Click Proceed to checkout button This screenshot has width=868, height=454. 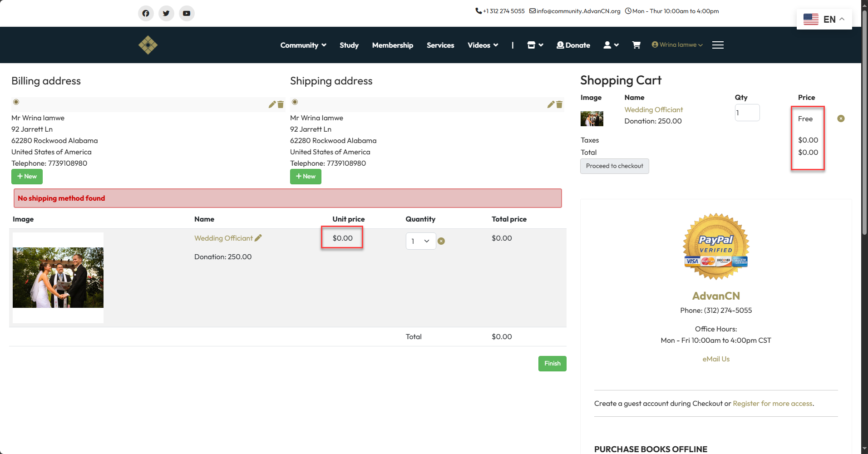click(614, 166)
